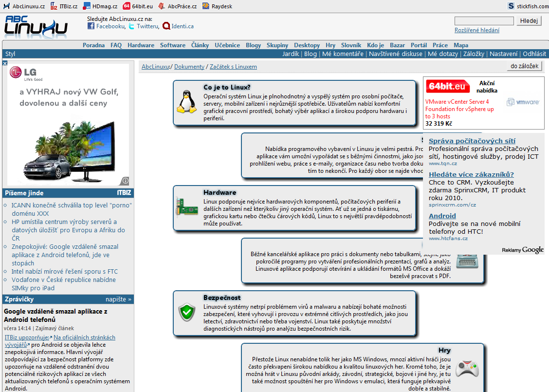Click the Začátek s Linuxem breadcrumb
The height and width of the screenshot is (392, 549).
233,67
